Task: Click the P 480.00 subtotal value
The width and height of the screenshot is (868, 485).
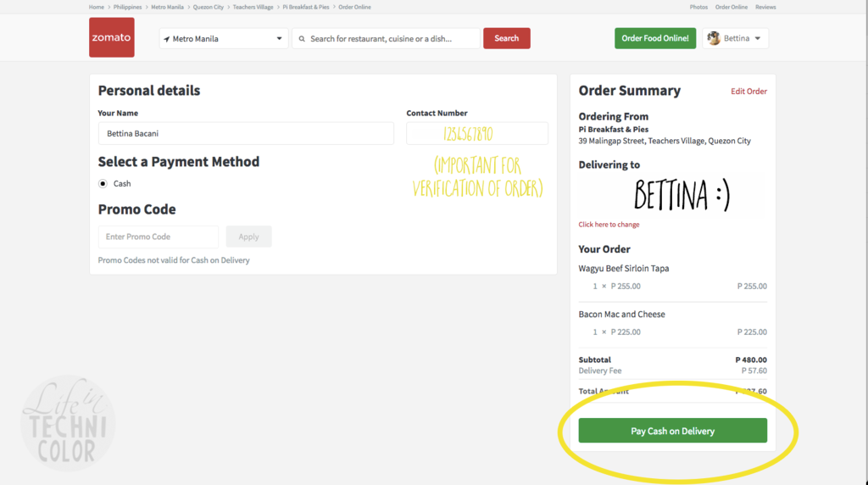Action: click(751, 360)
